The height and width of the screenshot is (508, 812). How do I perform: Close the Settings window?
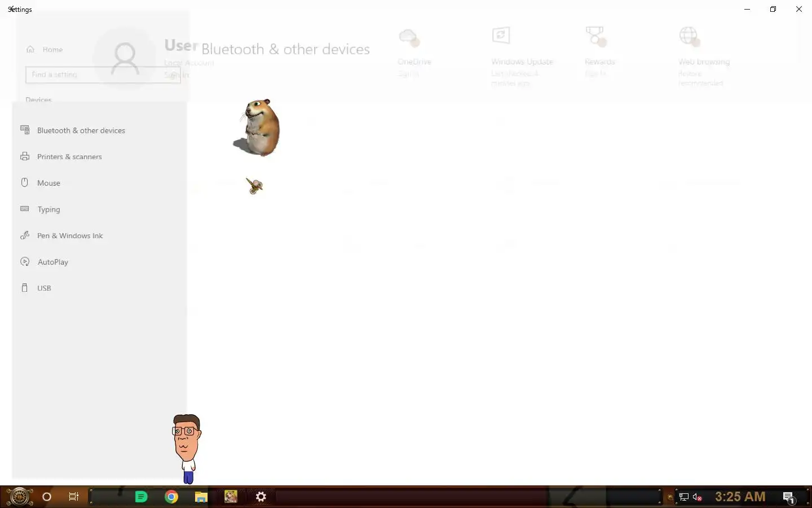point(799,9)
